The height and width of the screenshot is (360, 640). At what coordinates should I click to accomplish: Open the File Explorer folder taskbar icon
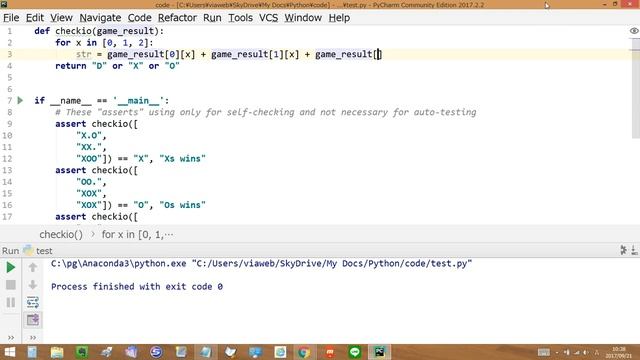tap(57, 352)
